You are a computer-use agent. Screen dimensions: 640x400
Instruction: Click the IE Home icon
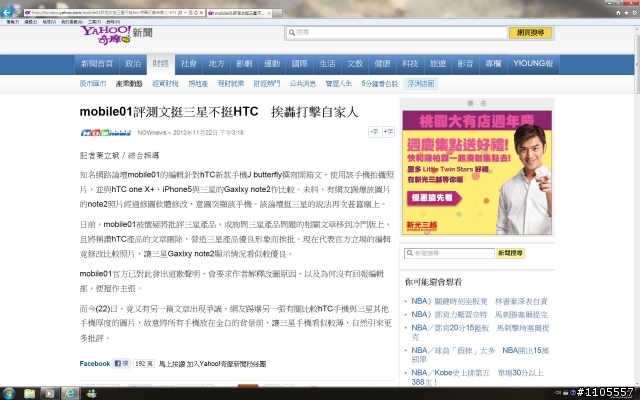(x=618, y=13)
